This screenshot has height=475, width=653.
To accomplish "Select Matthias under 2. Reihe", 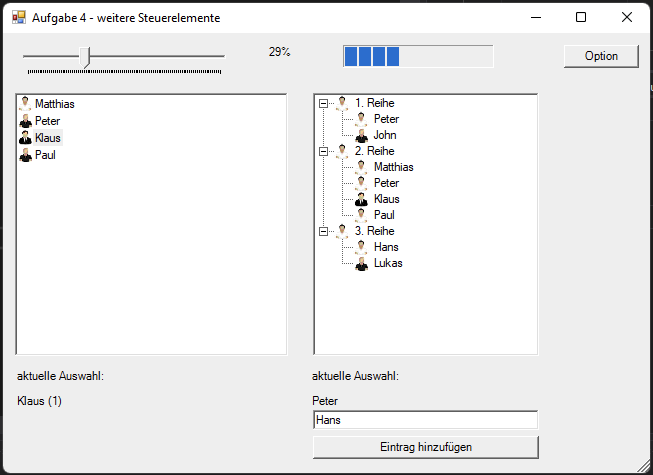I will tap(394, 167).
